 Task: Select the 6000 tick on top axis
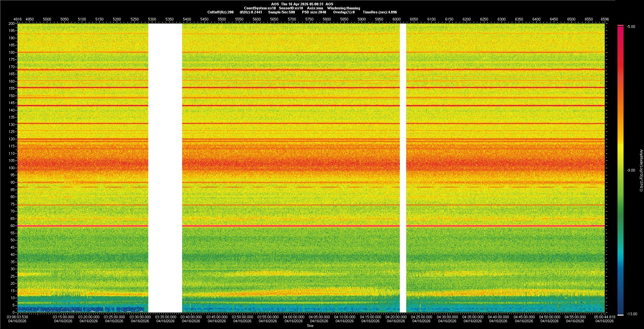(x=396, y=19)
